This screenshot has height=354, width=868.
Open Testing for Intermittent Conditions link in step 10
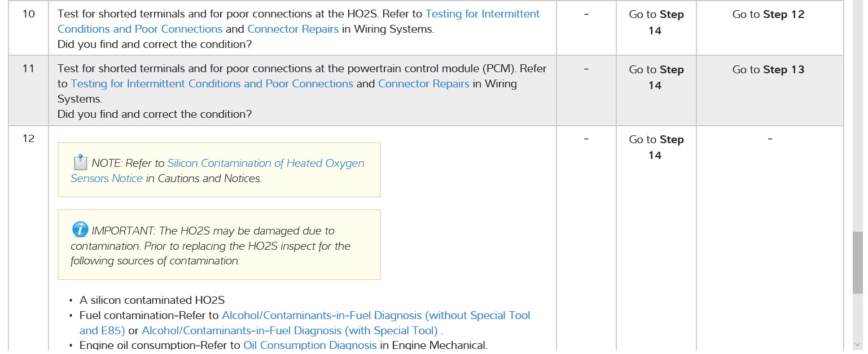[x=483, y=14]
